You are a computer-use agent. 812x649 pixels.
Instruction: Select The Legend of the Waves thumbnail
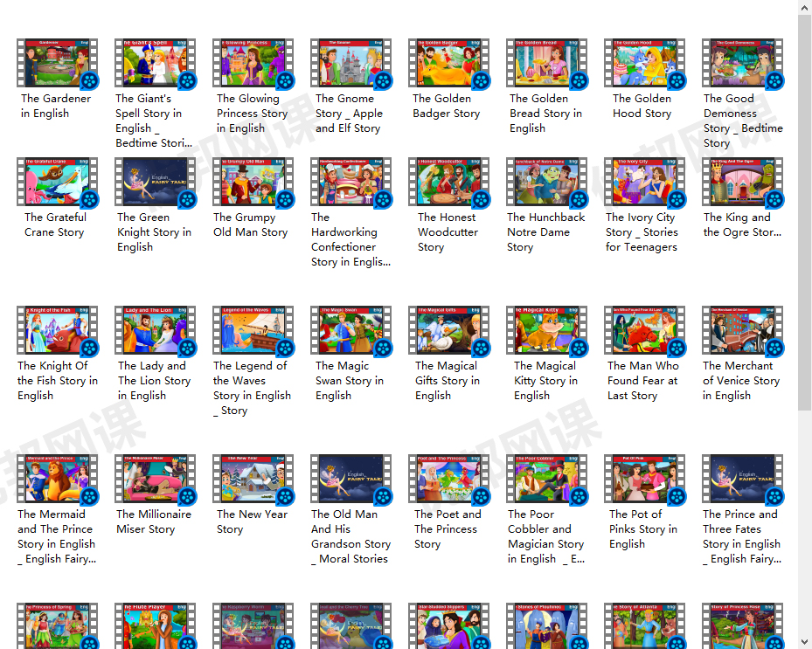[253, 330]
